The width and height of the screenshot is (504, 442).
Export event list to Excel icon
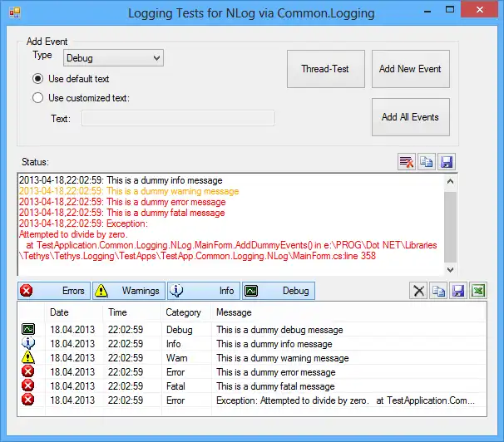pyautogui.click(x=478, y=291)
